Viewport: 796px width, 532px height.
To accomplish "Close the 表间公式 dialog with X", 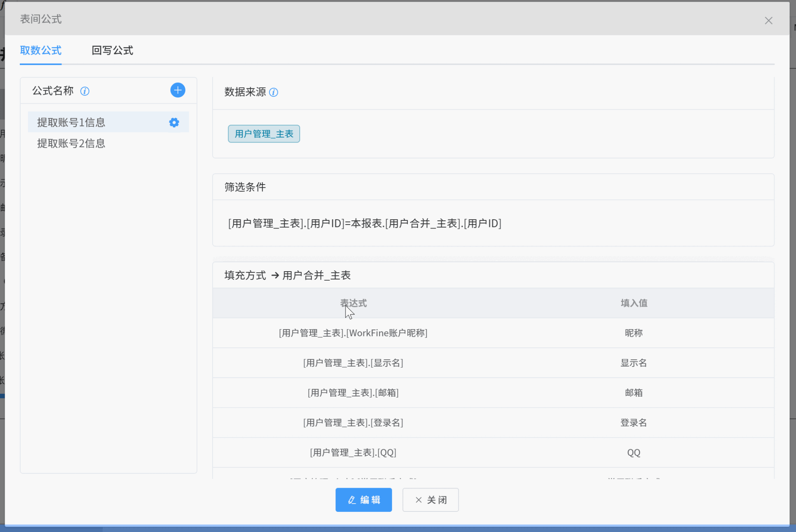I will 768,21.
